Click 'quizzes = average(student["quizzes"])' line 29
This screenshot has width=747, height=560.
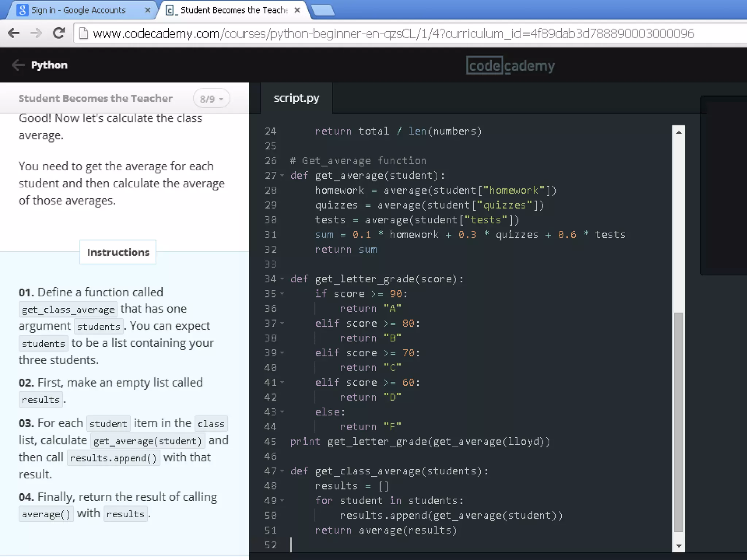pos(430,205)
